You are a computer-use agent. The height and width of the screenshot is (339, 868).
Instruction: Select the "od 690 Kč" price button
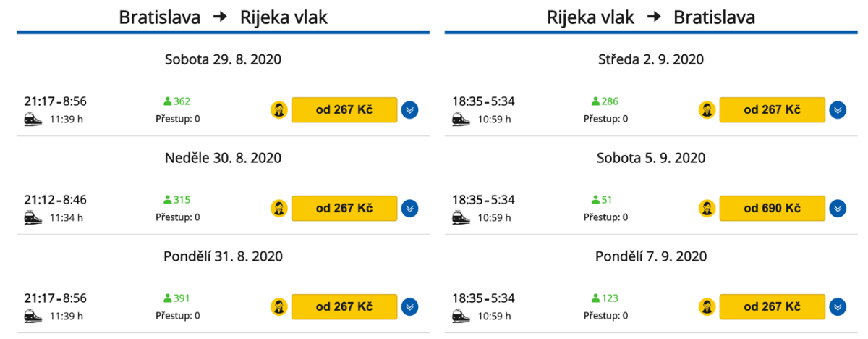pyautogui.click(x=773, y=209)
